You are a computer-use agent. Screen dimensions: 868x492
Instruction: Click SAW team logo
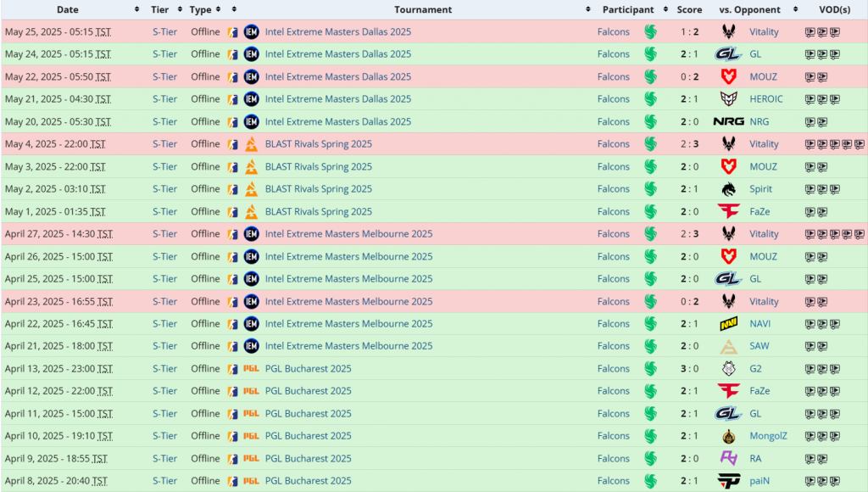[728, 346]
